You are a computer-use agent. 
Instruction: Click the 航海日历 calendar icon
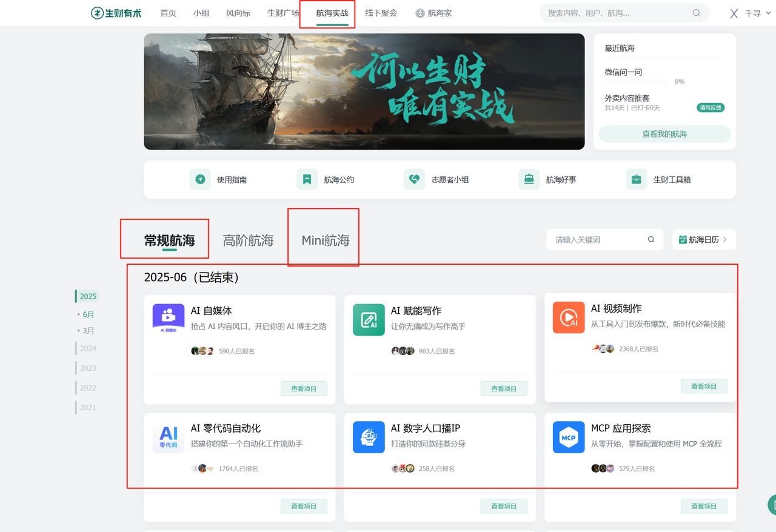coord(683,240)
